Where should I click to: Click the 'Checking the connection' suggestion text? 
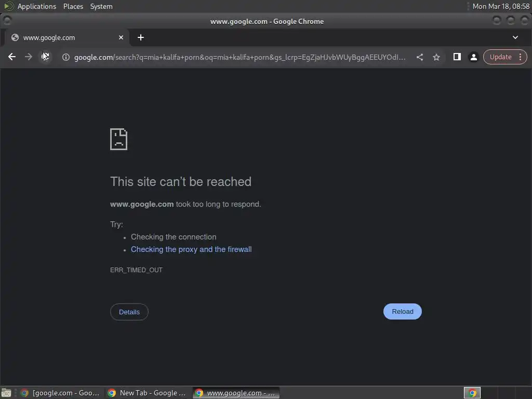coord(174,237)
